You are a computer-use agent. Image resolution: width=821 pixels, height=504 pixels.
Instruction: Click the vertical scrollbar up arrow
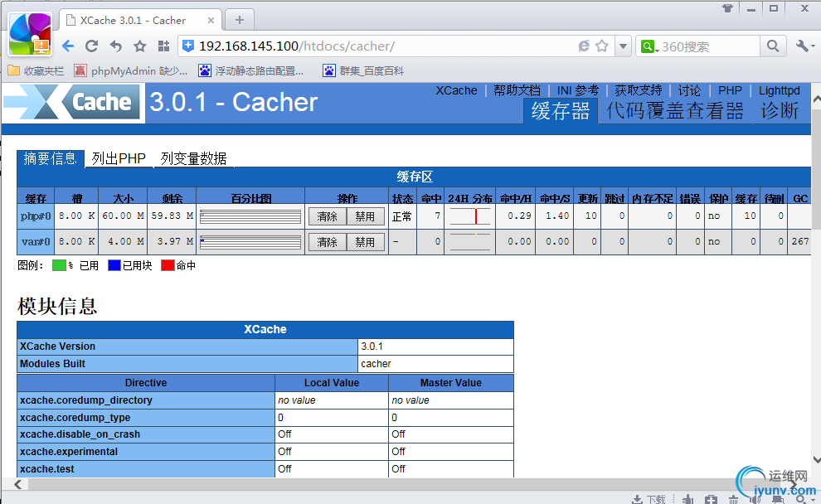point(816,99)
